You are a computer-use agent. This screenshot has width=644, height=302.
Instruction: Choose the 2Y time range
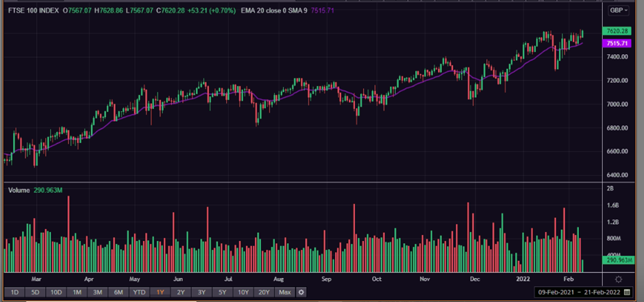tap(181, 292)
